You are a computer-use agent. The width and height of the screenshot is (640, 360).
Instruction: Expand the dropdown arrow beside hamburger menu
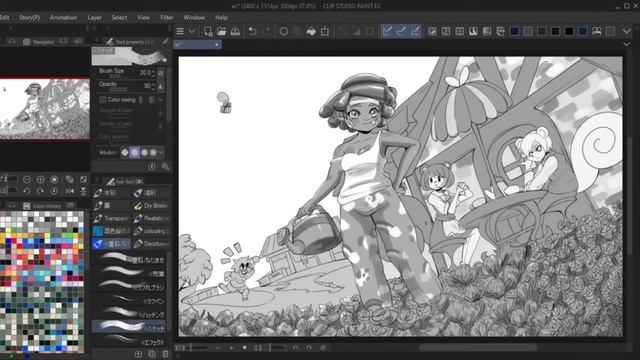point(191,31)
